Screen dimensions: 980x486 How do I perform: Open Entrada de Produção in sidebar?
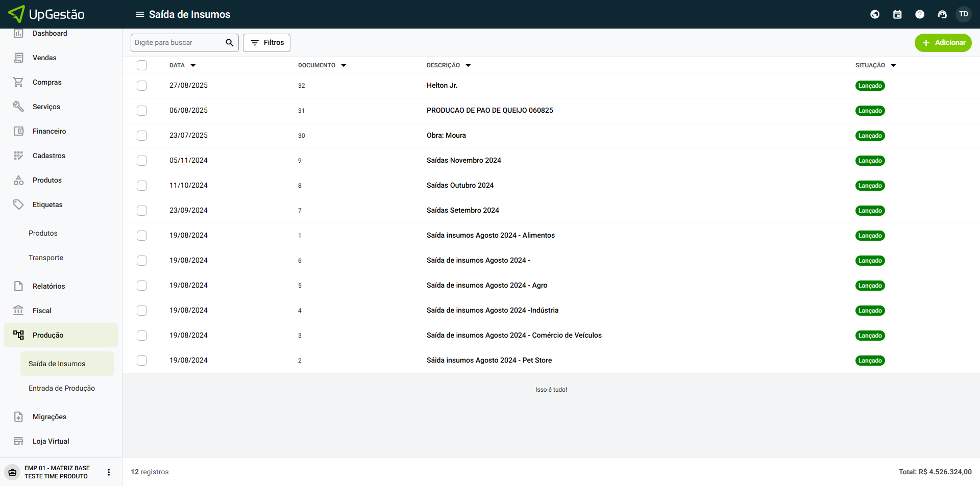click(x=62, y=388)
